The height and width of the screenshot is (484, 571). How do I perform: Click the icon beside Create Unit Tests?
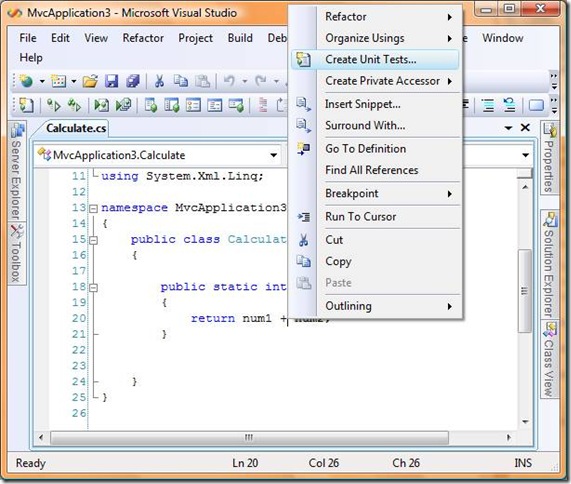coord(303,59)
